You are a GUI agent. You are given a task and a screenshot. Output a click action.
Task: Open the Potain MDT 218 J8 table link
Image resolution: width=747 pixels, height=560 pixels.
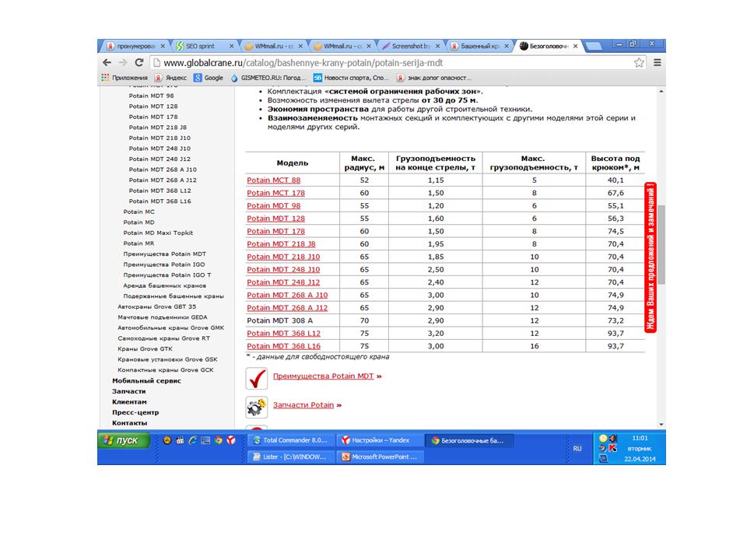click(x=281, y=243)
